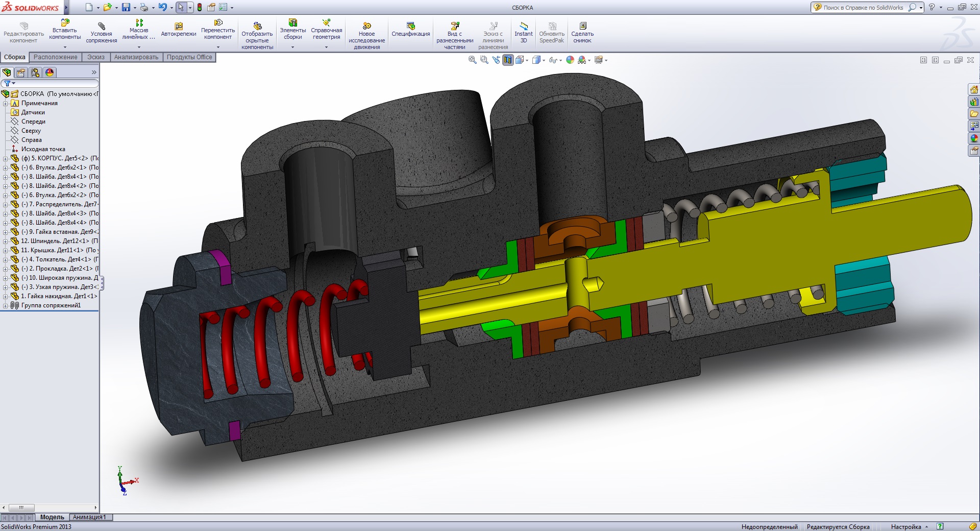980x531 pixels.
Task: Expand the 5. КОРПУС component tree node
Action: point(5,158)
